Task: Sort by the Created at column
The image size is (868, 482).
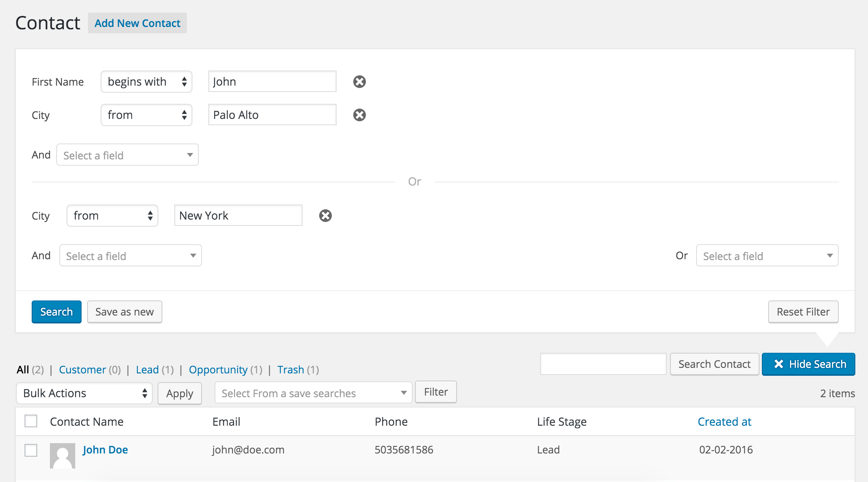Action: 724,422
